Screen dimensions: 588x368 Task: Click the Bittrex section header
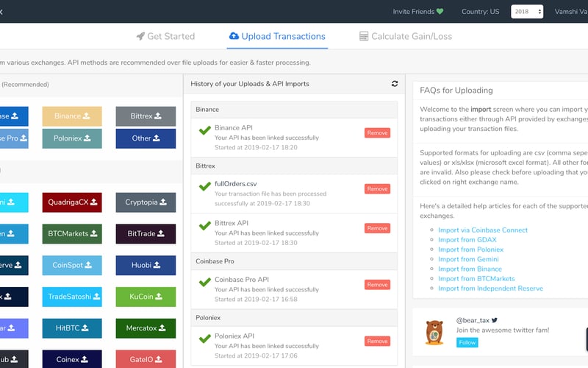coord(294,166)
